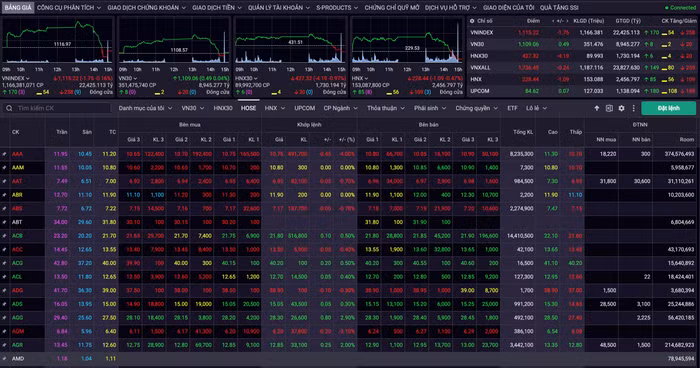
Task: Click the CK column header
Action: [16, 132]
